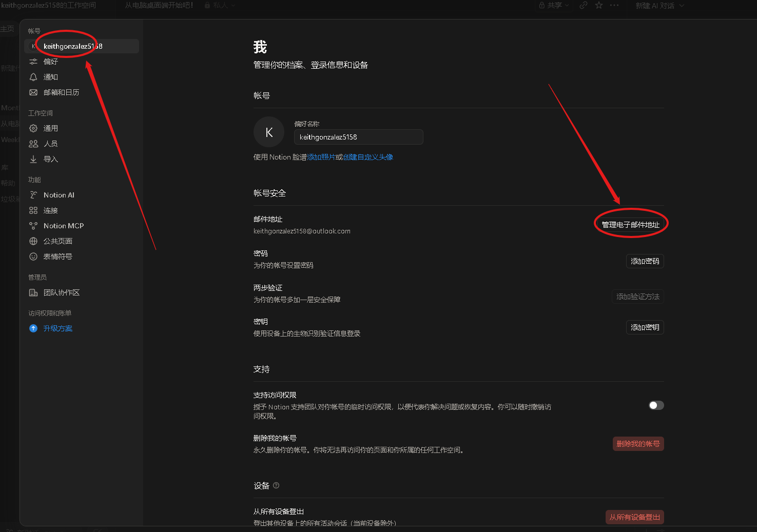Click the keithgonzalez5158@outlook.com email text
The image size is (757, 532).
[302, 231]
